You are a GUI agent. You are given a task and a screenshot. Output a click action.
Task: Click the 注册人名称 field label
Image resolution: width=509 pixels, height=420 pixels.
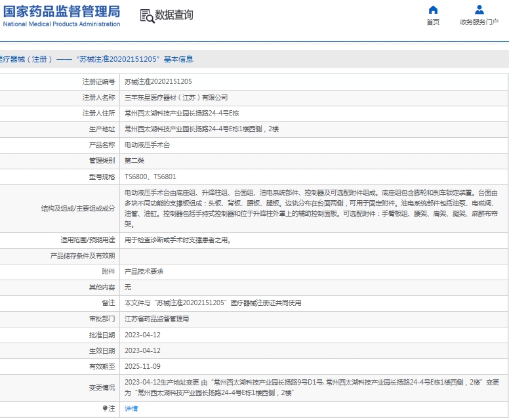98,97
